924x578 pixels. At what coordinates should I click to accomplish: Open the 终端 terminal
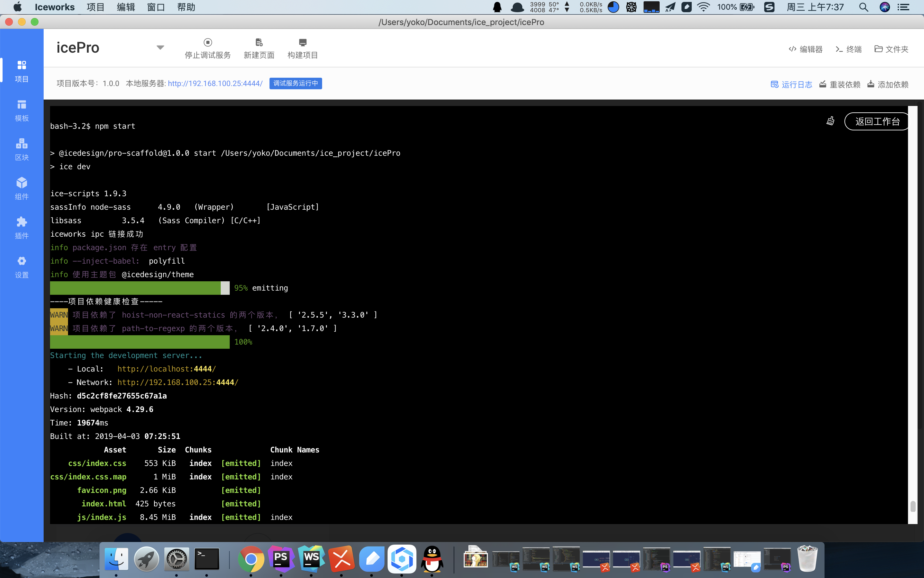[x=848, y=49]
